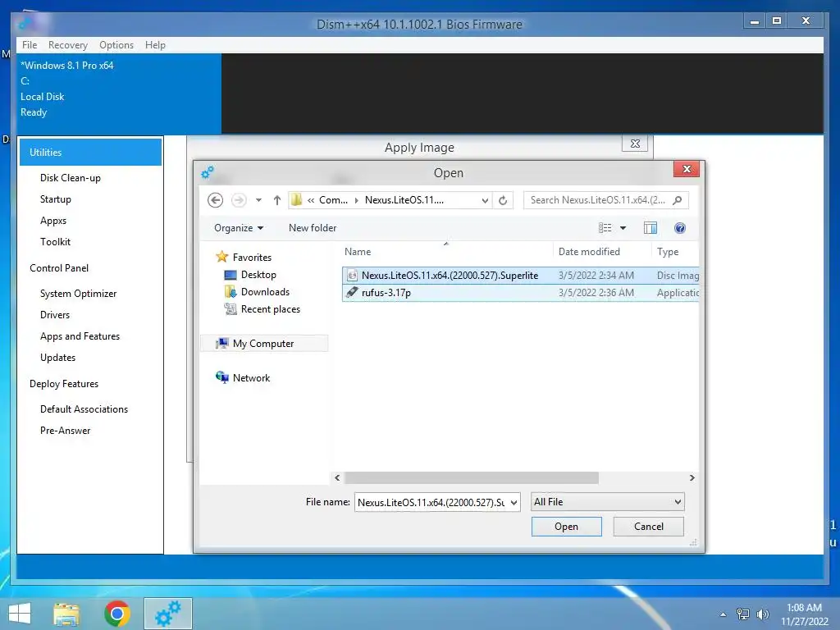Open the volume speaker tray icon
The image size is (840, 630).
coord(762,614)
